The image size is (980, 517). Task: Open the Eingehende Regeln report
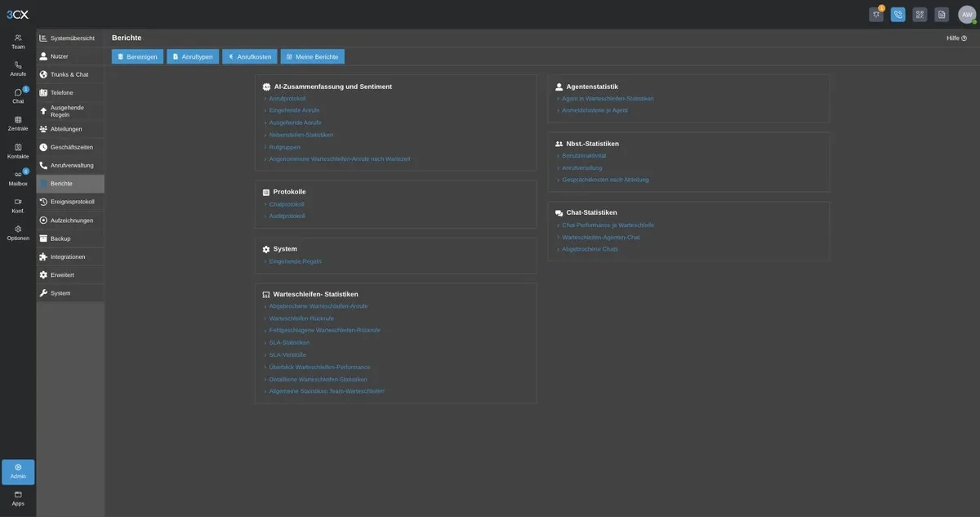tap(296, 261)
